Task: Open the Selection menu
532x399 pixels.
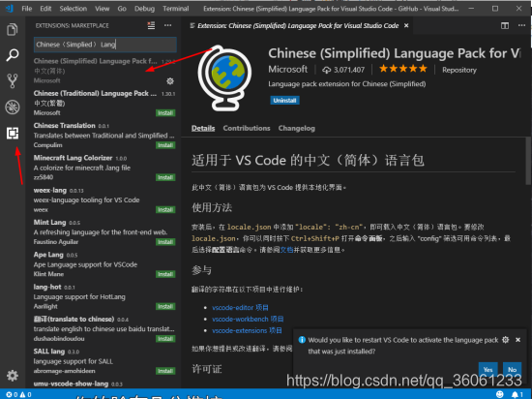Action: coord(74,9)
